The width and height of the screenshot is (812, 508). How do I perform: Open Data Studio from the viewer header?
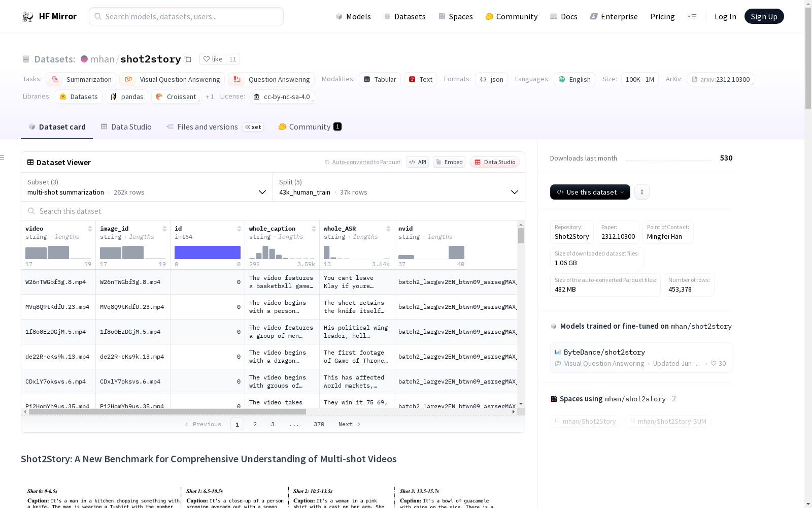[495, 162]
